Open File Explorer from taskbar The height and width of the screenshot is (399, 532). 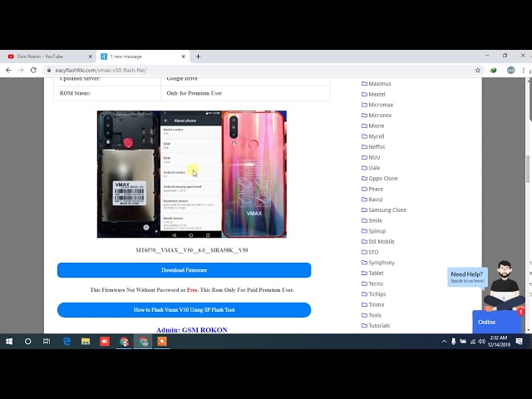tap(86, 342)
